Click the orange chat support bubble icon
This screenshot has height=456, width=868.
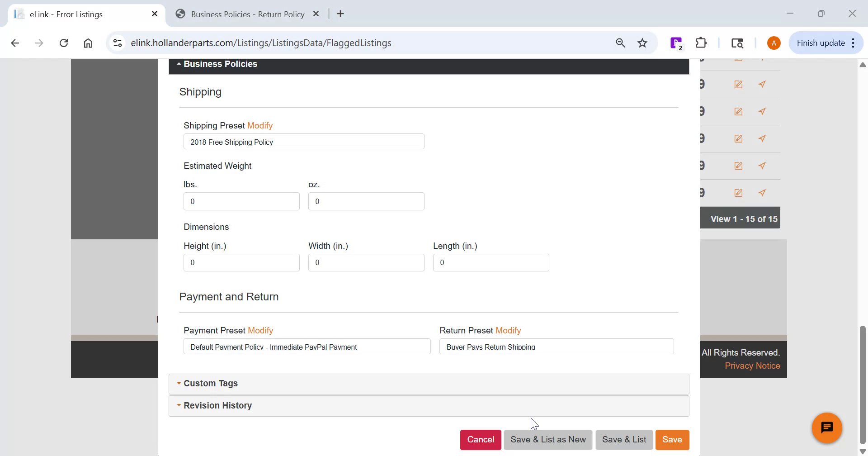coord(827,427)
